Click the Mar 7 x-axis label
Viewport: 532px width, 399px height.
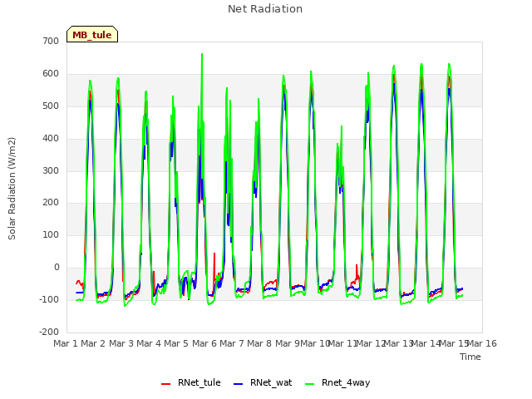click(x=232, y=343)
